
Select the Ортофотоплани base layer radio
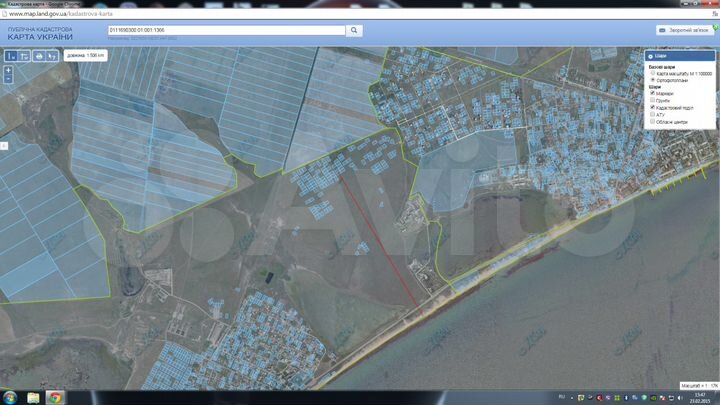pyautogui.click(x=653, y=80)
